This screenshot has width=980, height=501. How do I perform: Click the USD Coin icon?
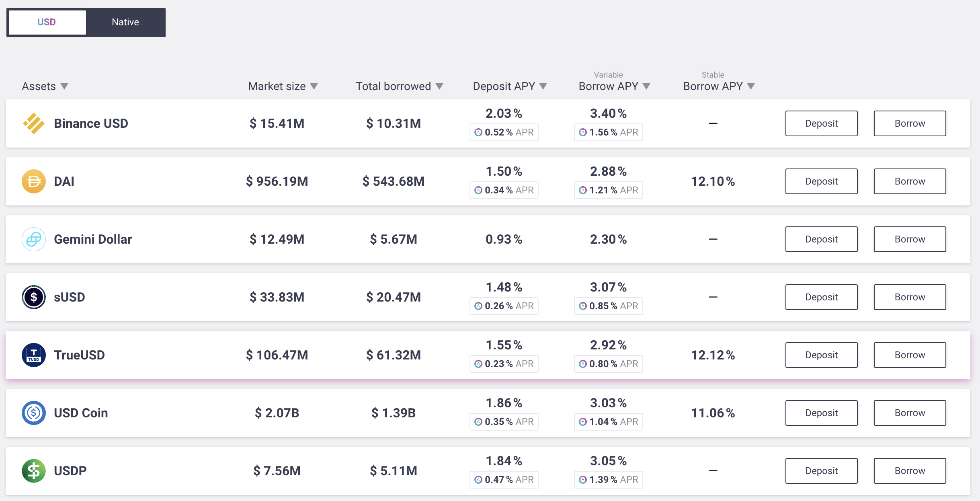[34, 413]
